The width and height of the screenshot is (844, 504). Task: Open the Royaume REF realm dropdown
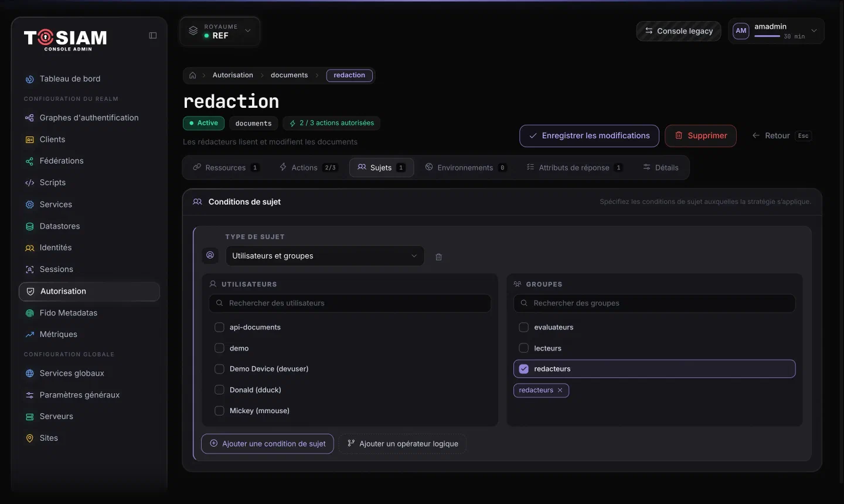tap(220, 32)
